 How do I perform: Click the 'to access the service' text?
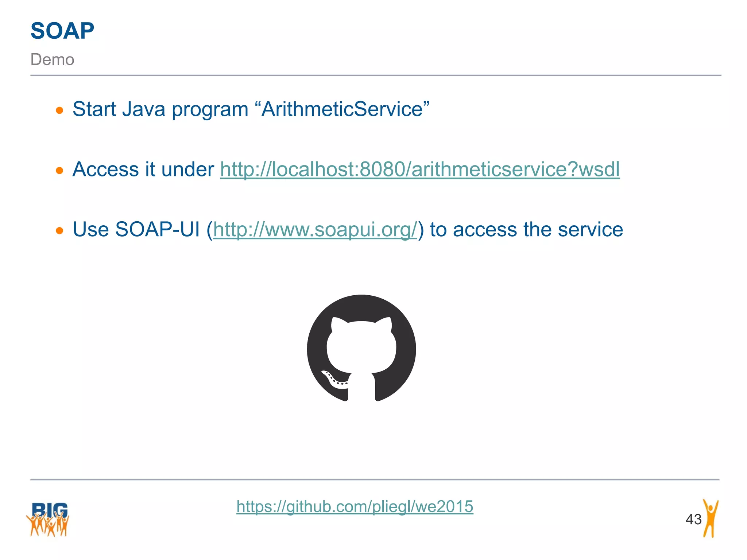[526, 230]
